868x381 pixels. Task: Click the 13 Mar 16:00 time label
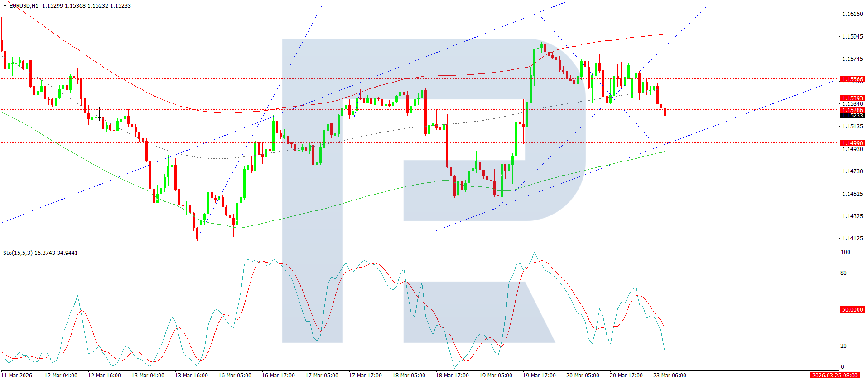pyautogui.click(x=191, y=376)
